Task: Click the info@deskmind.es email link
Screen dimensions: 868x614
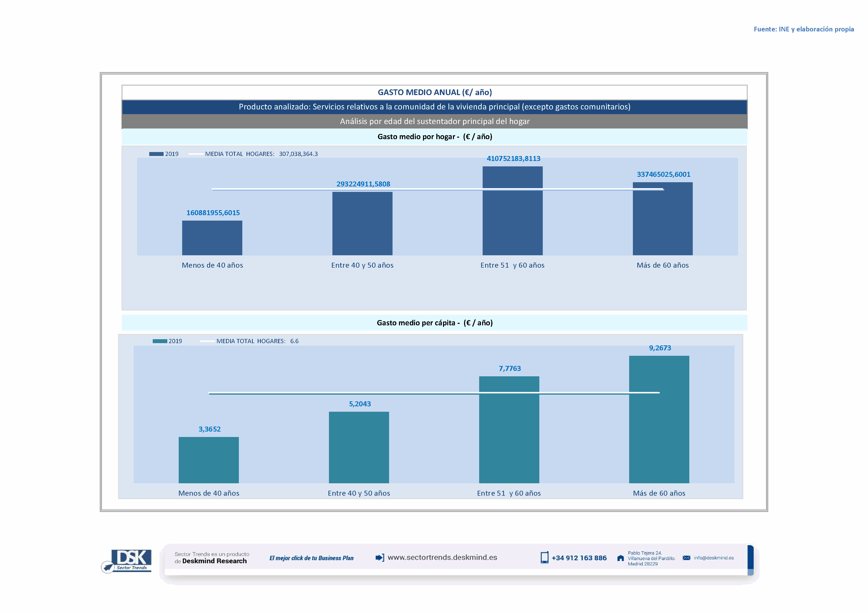Action: [x=713, y=558]
